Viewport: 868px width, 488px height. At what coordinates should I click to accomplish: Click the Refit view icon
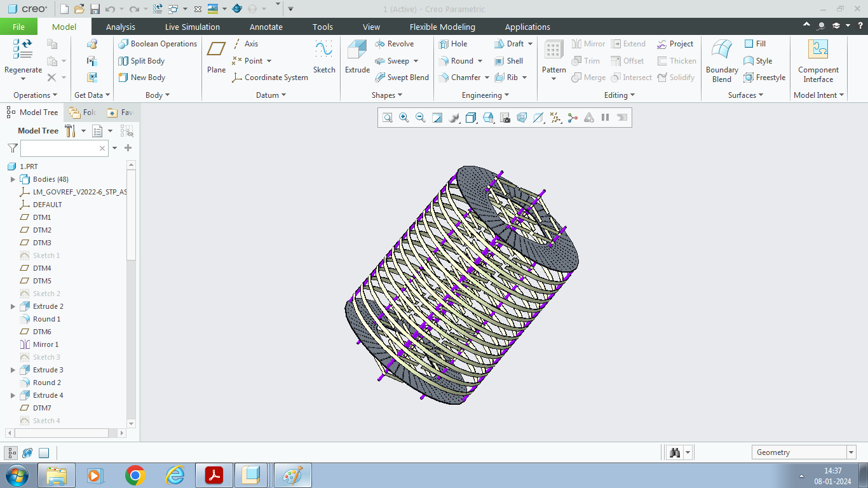tap(387, 118)
